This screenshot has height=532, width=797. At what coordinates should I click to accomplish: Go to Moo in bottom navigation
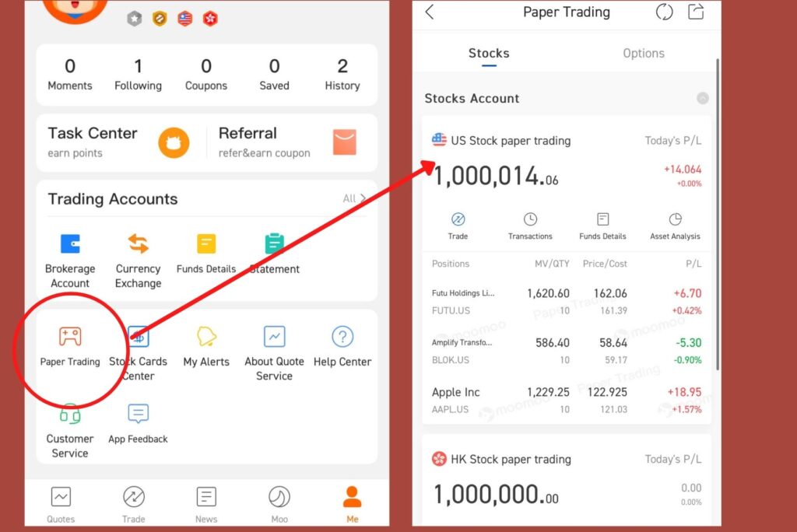point(279,505)
